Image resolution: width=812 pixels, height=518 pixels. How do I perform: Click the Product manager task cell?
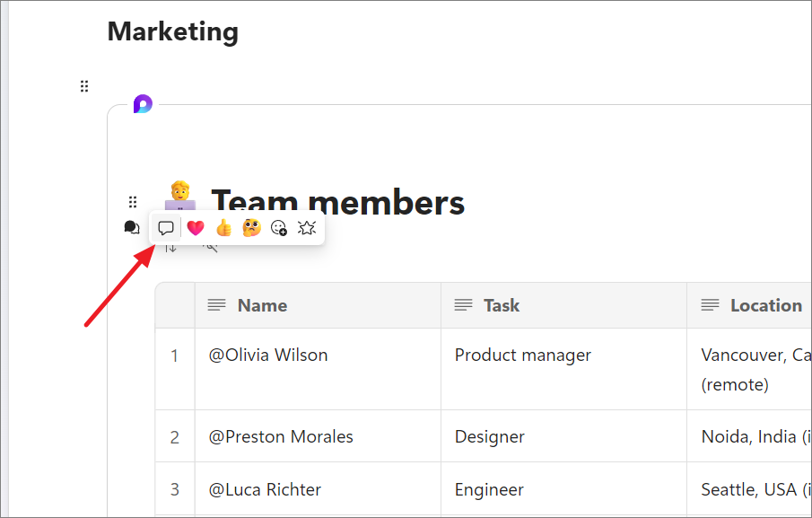pyautogui.click(x=522, y=355)
